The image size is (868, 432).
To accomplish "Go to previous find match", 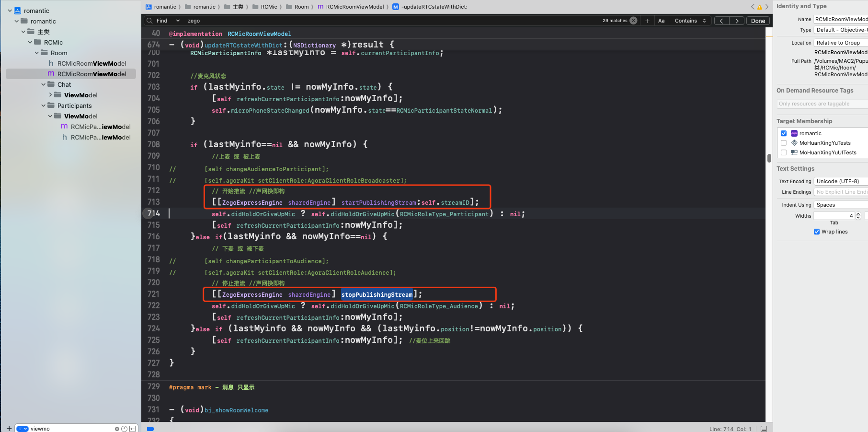I will pos(721,21).
